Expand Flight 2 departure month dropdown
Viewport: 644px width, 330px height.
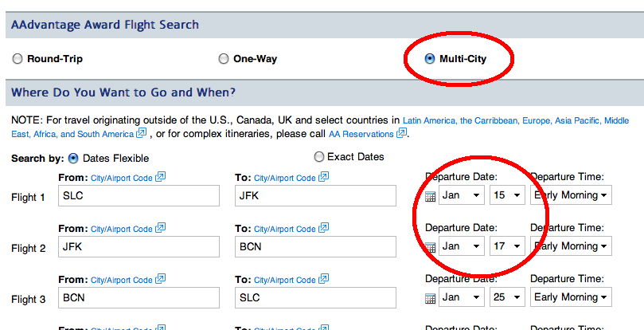[462, 246]
